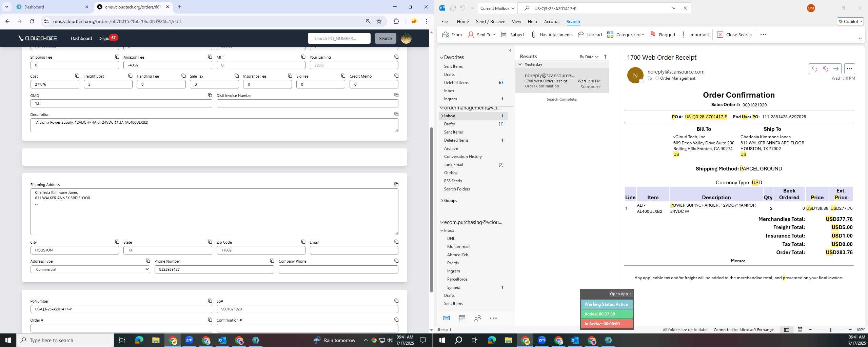Copy the Phone Number value

click(x=272, y=261)
